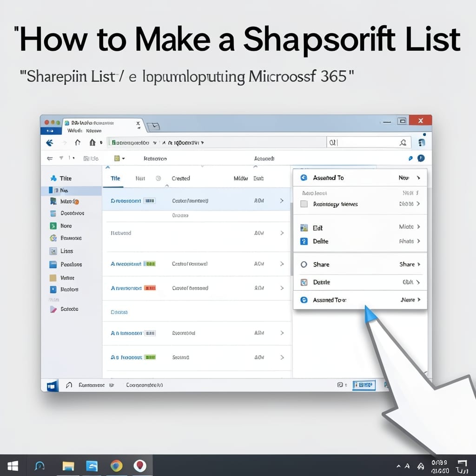Click the list's vertical scrollbar
Image resolution: width=476 pixels, height=476 pixels.
click(x=291, y=238)
